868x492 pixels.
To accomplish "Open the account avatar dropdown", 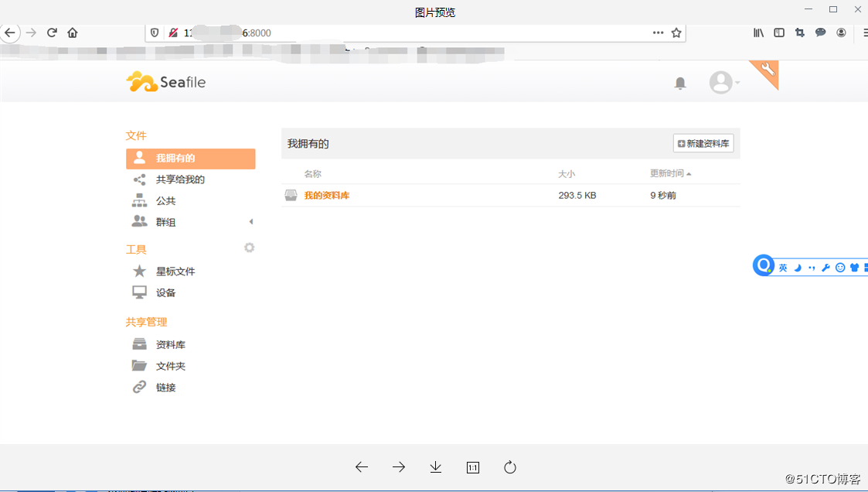I will 720,82.
